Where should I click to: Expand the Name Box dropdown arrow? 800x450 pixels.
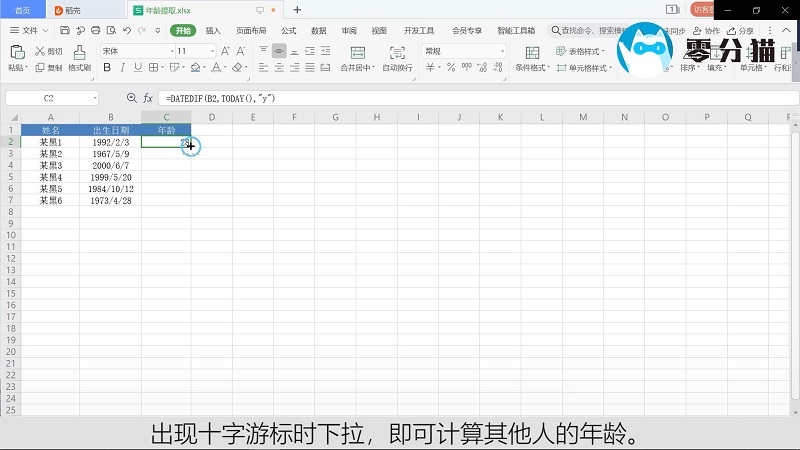click(x=95, y=98)
